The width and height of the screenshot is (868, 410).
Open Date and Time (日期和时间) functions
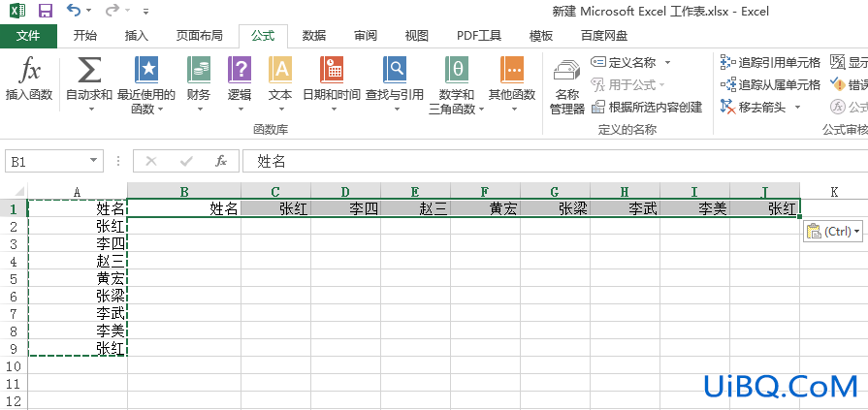click(x=332, y=70)
